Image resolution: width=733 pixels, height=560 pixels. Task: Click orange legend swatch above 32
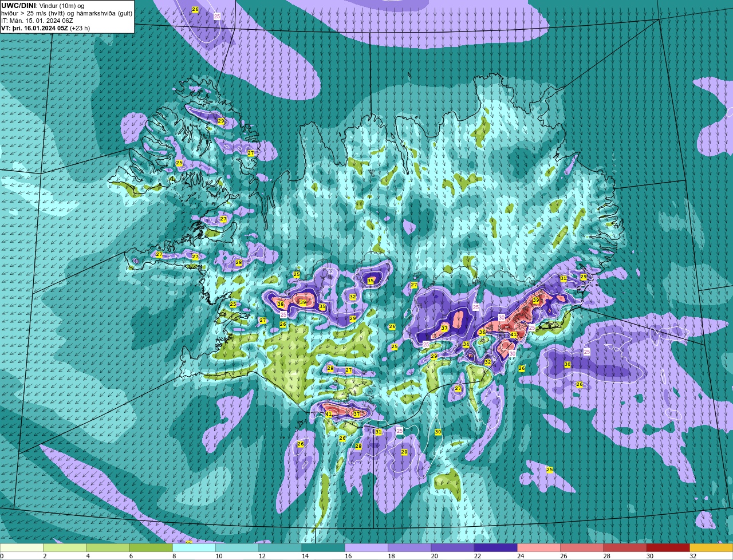711,548
